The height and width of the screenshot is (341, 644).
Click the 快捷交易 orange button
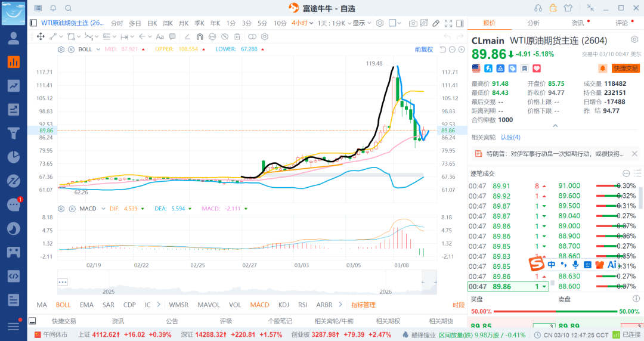pos(626,68)
